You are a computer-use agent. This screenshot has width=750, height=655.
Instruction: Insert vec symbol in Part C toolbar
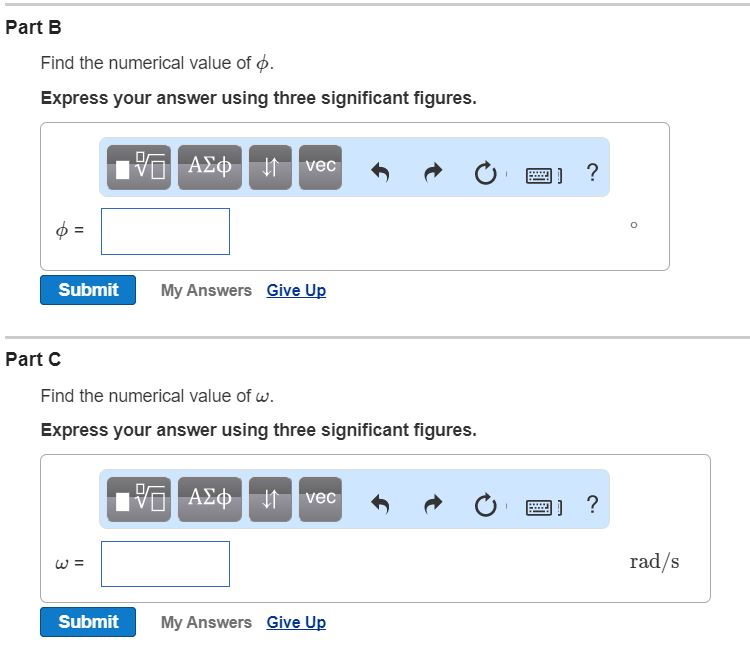(320, 499)
